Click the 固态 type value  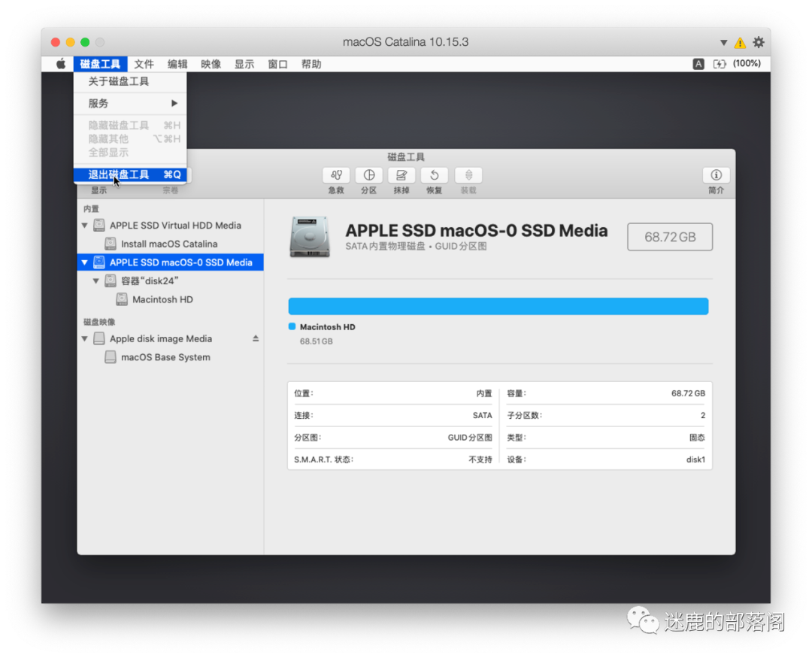click(697, 437)
